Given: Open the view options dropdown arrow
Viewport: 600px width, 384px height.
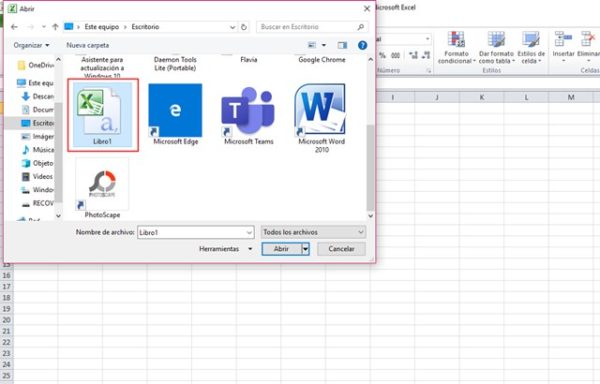Looking at the screenshot, I should tap(324, 45).
